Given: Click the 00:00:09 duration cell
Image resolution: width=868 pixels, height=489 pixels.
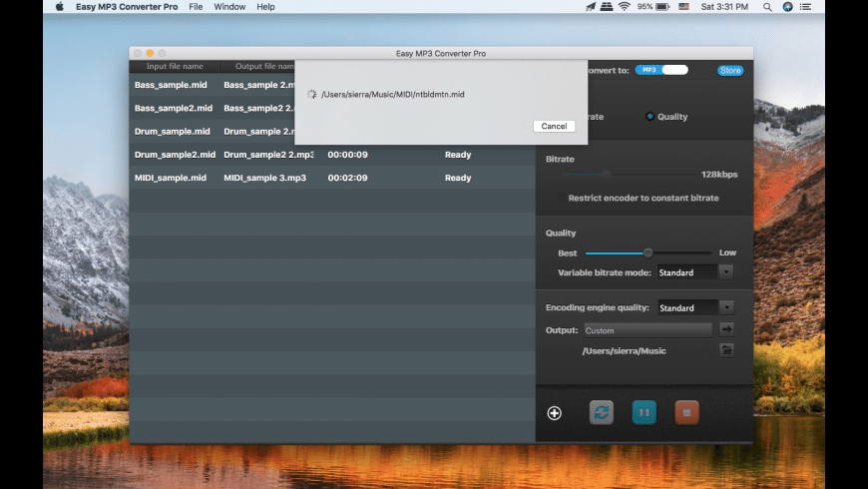Looking at the screenshot, I should pyautogui.click(x=347, y=155).
